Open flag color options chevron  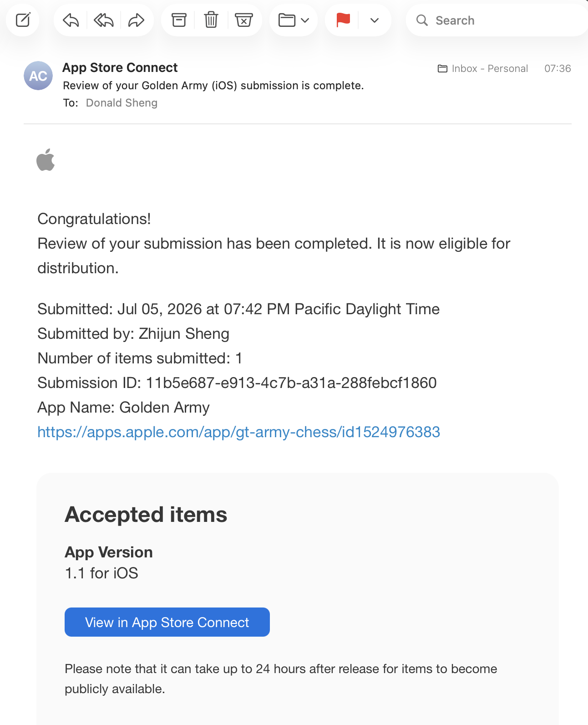375,20
